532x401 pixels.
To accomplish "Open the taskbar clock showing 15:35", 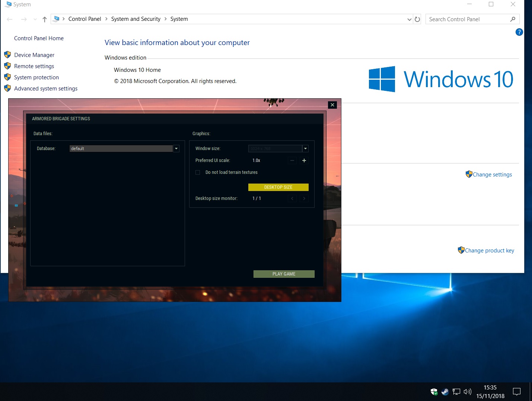I will pyautogui.click(x=490, y=392).
